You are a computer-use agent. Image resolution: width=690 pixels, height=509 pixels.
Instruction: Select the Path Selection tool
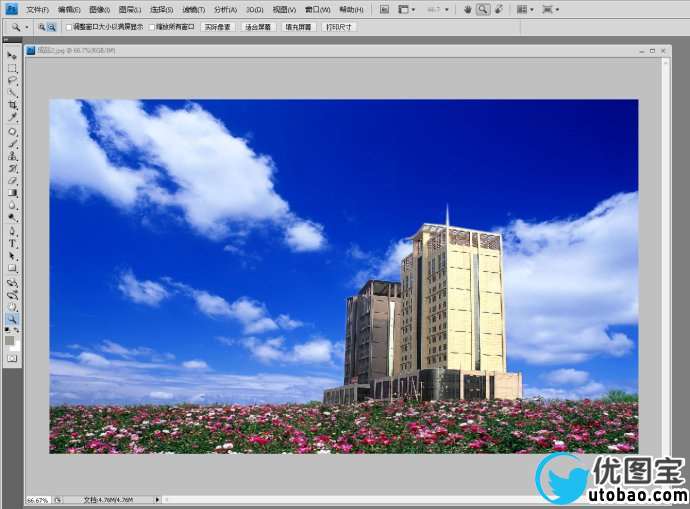[x=12, y=256]
